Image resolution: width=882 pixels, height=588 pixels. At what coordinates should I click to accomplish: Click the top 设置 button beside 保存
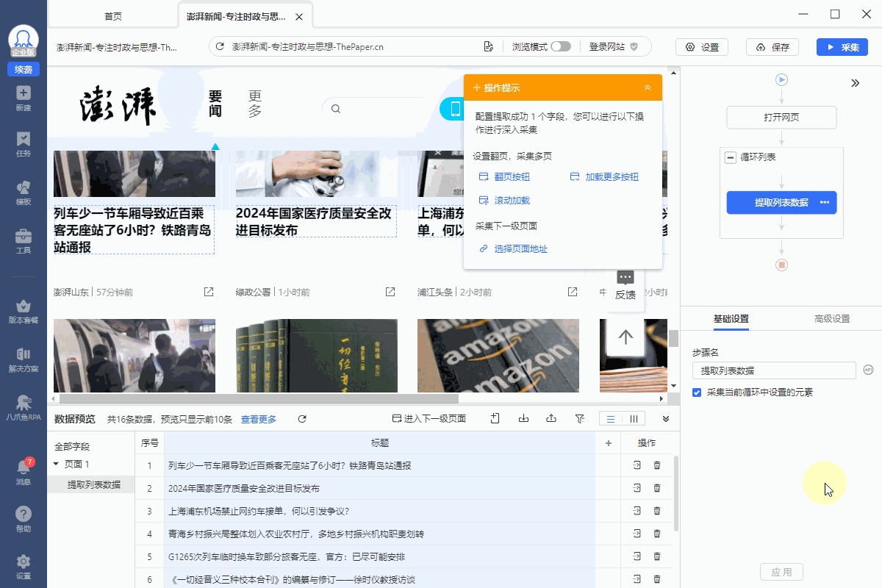(702, 47)
